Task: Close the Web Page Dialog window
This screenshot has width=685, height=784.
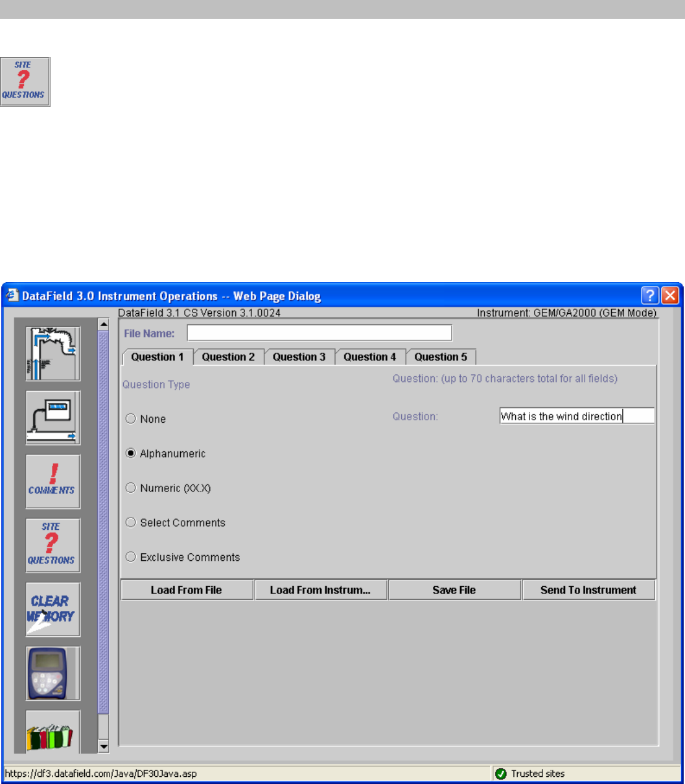Action: (671, 296)
